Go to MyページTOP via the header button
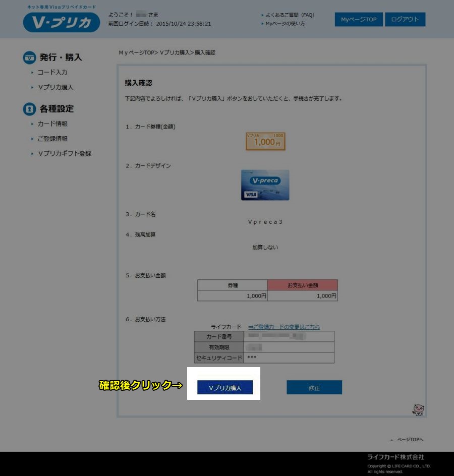The height and width of the screenshot is (476, 454). coord(358,20)
